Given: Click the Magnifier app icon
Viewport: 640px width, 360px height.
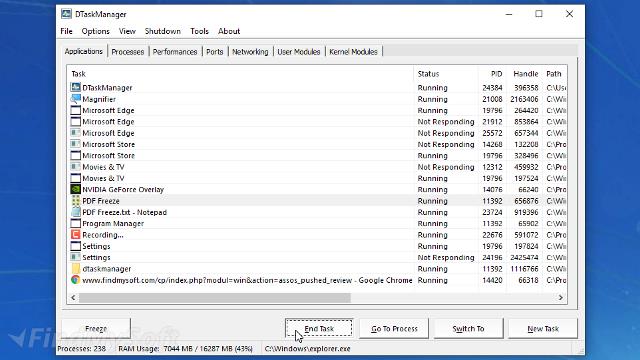Looking at the screenshot, I should pos(76,99).
